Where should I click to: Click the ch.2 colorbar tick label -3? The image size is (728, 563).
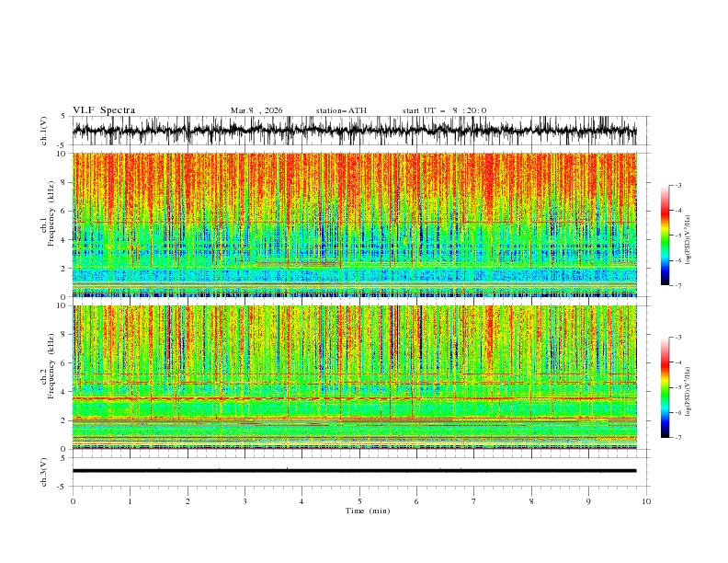pos(678,338)
